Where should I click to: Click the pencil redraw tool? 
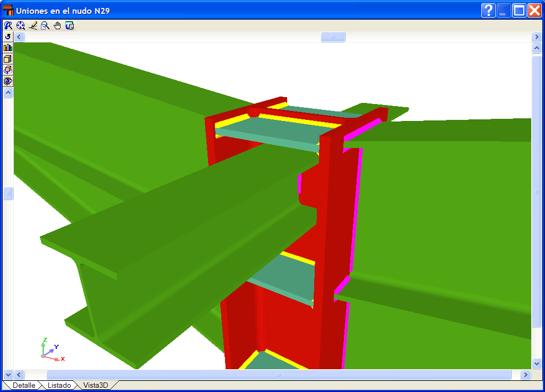click(x=33, y=25)
